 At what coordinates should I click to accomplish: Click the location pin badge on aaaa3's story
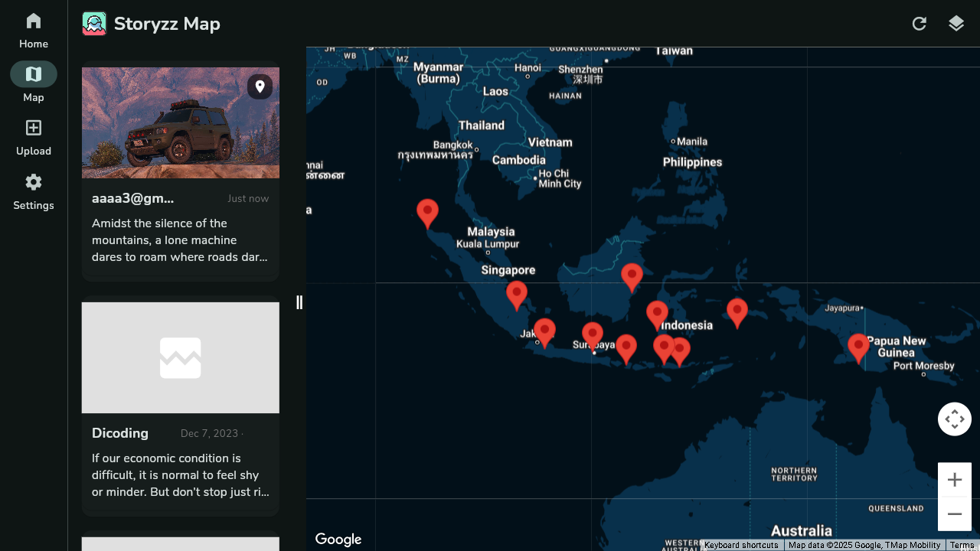(260, 86)
